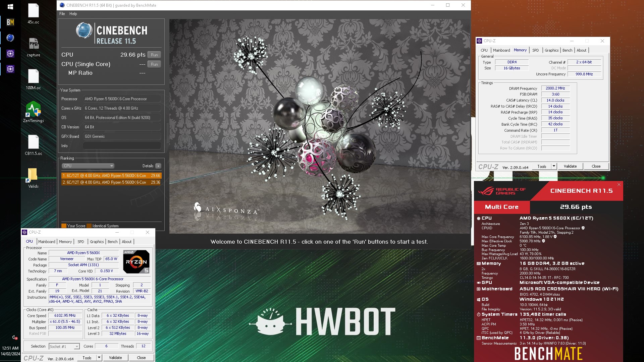Select ranking entry 1 scoring 29.66
The image size is (644, 362).
[x=111, y=176]
